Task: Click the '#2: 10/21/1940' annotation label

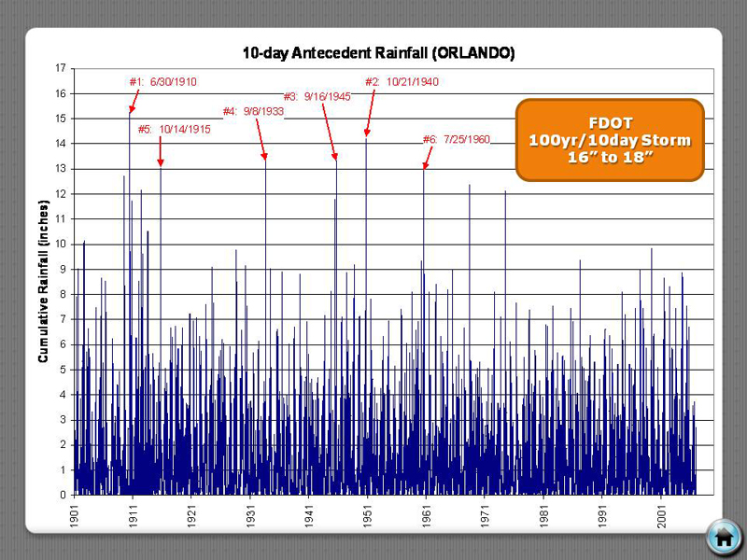Action: point(401,82)
